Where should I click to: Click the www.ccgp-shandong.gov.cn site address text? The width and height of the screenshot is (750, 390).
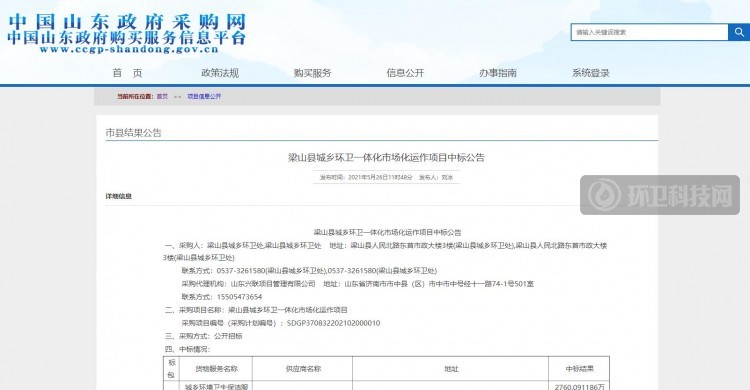tap(129, 49)
